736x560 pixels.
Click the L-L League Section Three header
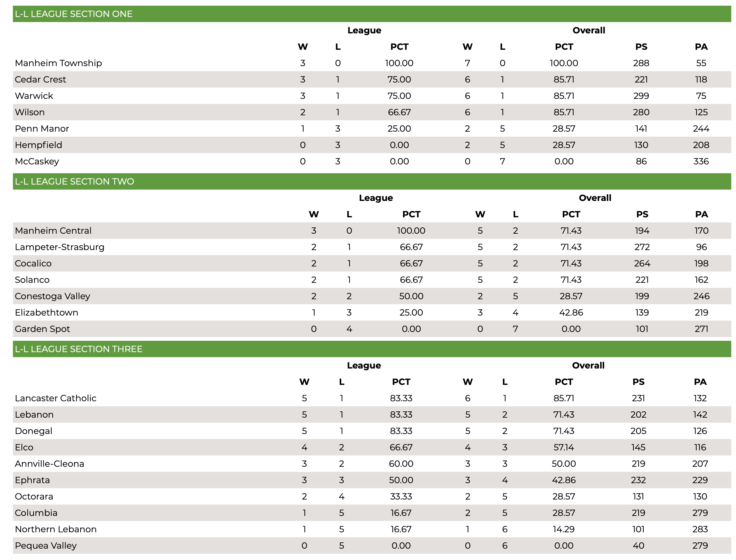pyautogui.click(x=372, y=349)
